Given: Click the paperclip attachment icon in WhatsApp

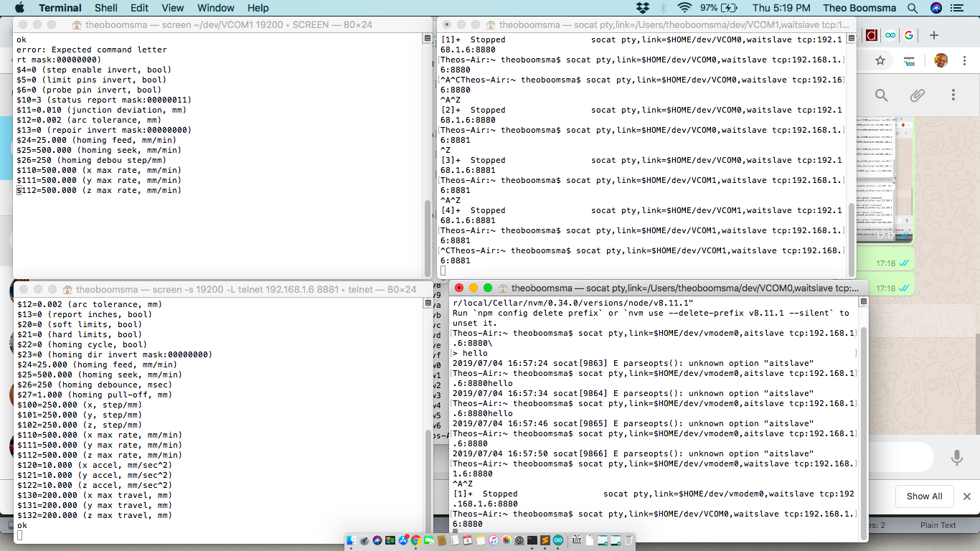Looking at the screenshot, I should tap(918, 95).
